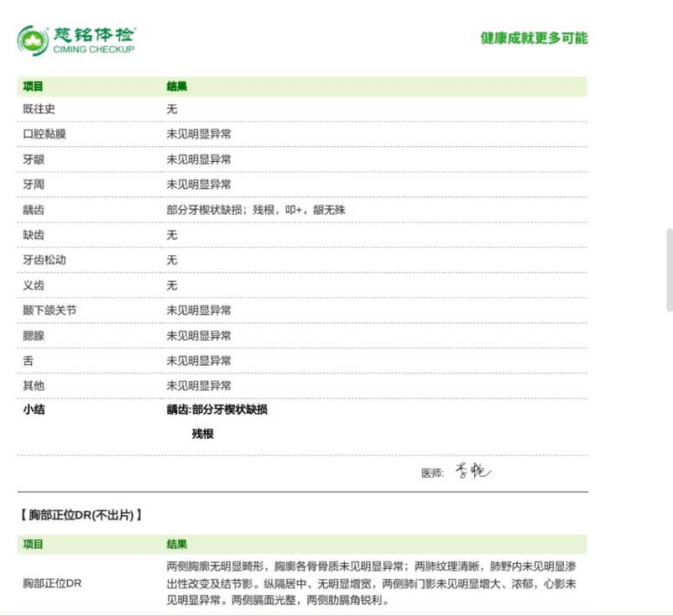
Task: Select the 缺齿 row label
Action: (x=34, y=235)
